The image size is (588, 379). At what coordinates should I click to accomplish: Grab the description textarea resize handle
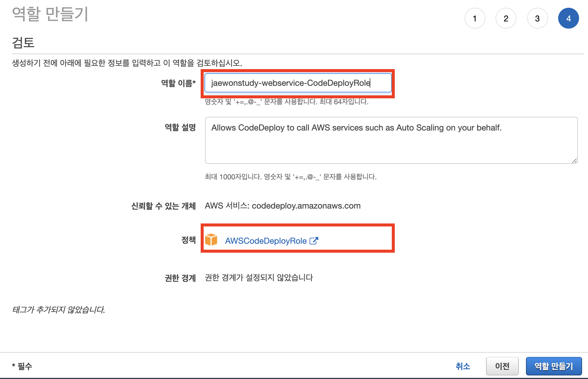574,161
